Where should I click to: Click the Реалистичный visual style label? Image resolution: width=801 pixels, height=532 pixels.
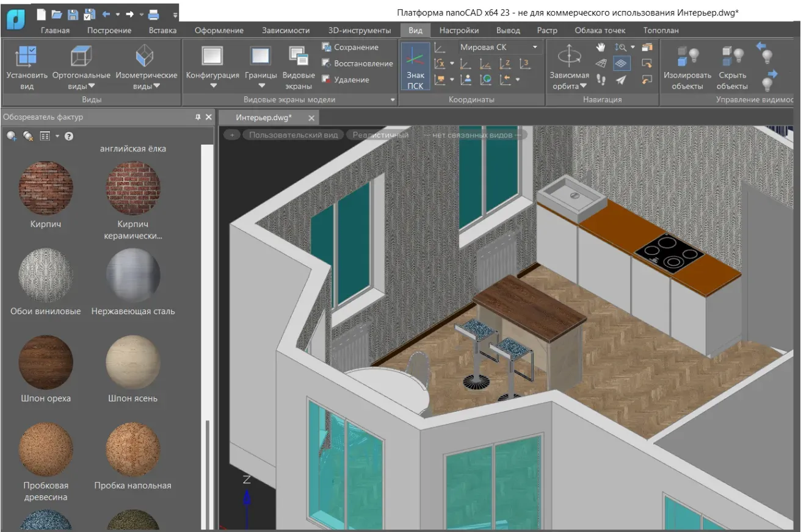pos(380,135)
